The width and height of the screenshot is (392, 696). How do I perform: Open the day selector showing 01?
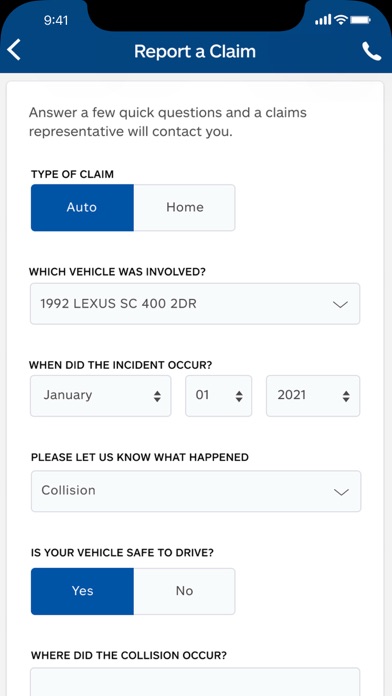[x=218, y=396]
